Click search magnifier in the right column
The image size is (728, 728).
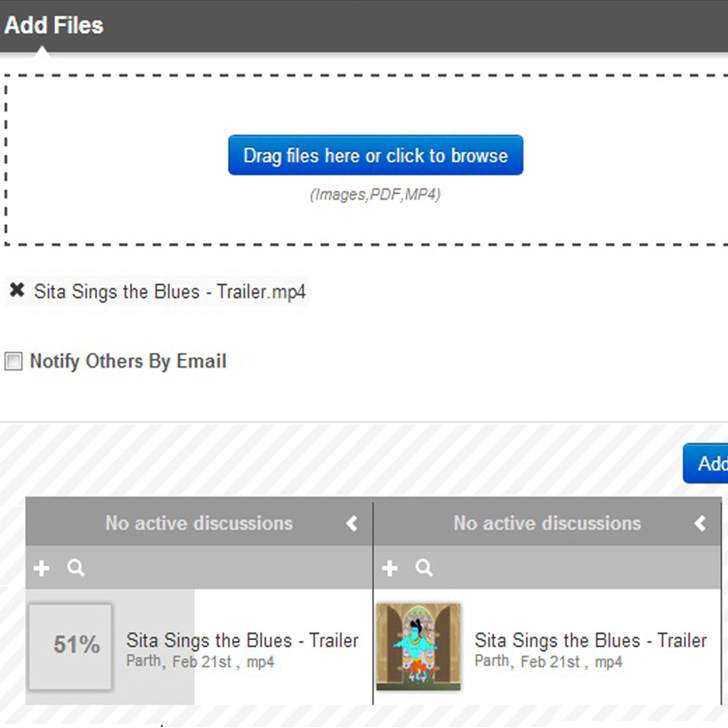[x=425, y=568]
